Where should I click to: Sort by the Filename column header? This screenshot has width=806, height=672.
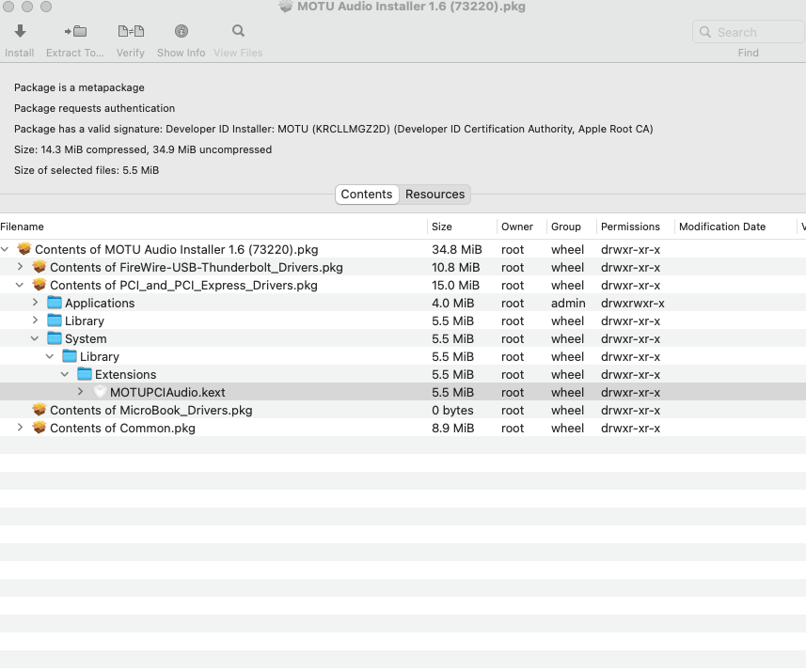pyautogui.click(x=23, y=227)
